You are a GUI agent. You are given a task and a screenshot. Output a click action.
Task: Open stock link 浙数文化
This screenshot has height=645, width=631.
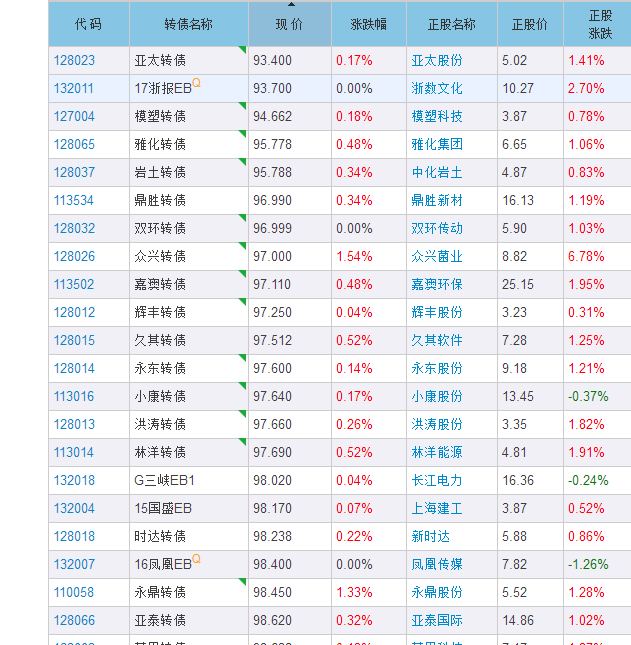[x=437, y=88]
